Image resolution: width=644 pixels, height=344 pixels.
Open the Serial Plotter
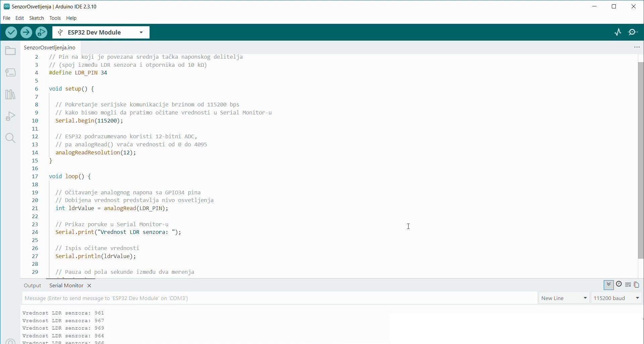click(x=618, y=33)
